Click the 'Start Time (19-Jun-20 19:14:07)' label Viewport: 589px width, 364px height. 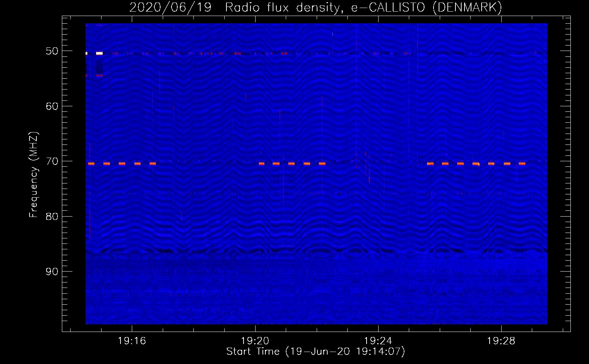(x=316, y=352)
